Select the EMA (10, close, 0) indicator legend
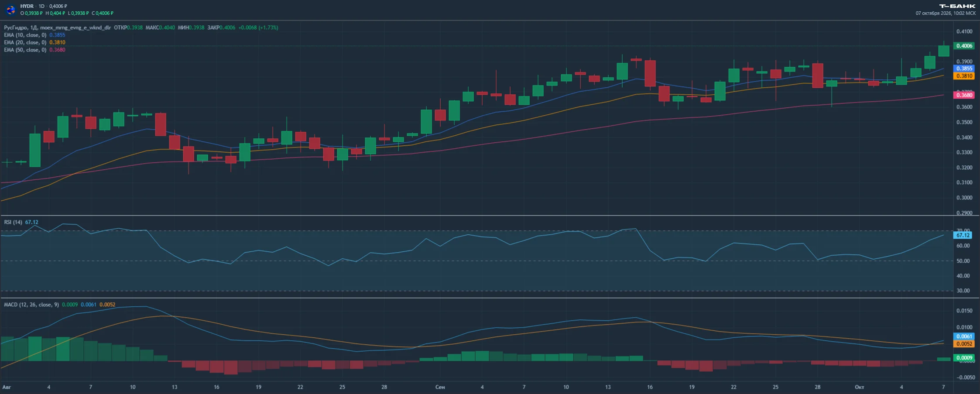The height and width of the screenshot is (394, 980). click(25, 35)
